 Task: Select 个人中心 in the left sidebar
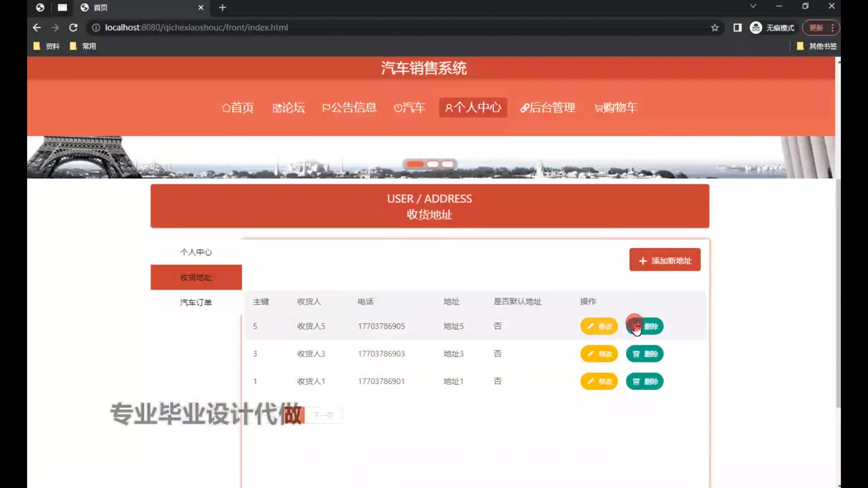(x=196, y=252)
